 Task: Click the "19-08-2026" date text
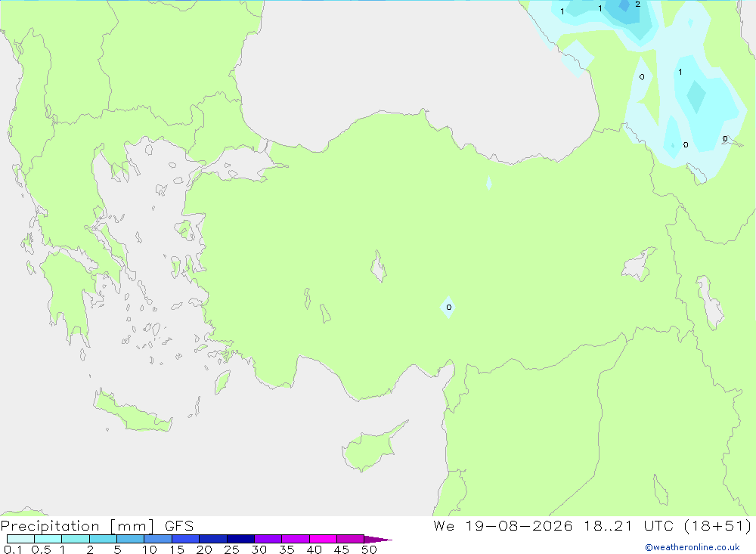pyautogui.click(x=519, y=525)
